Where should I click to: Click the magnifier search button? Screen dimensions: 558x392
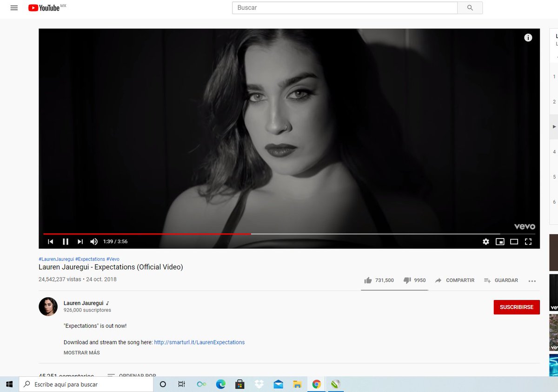[x=470, y=8]
